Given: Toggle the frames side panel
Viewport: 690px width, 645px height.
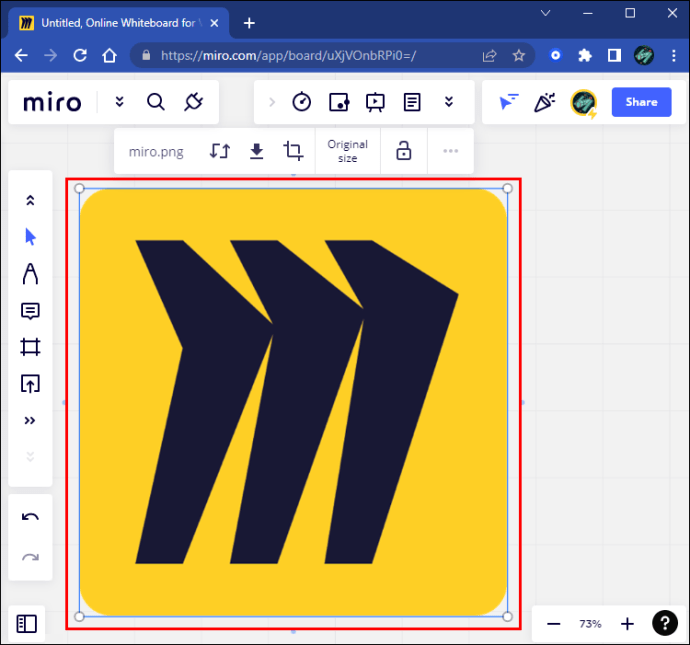Looking at the screenshot, I should pyautogui.click(x=26, y=623).
